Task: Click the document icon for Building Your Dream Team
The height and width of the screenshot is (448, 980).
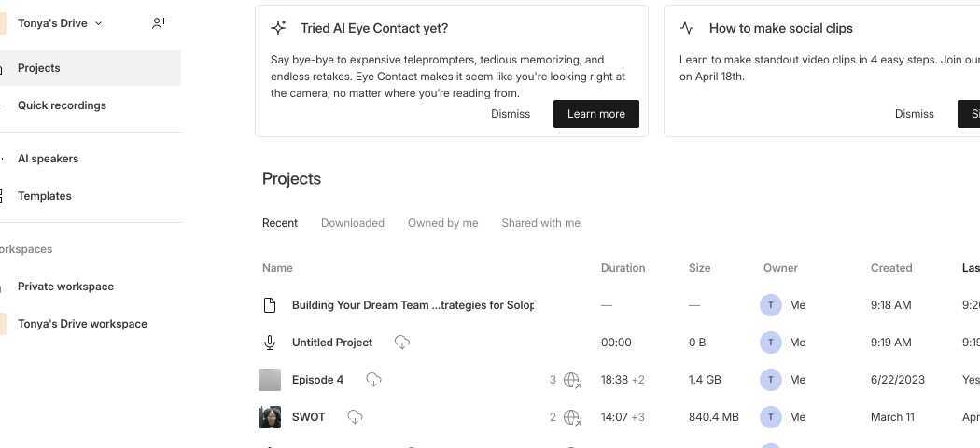Action: click(x=270, y=305)
